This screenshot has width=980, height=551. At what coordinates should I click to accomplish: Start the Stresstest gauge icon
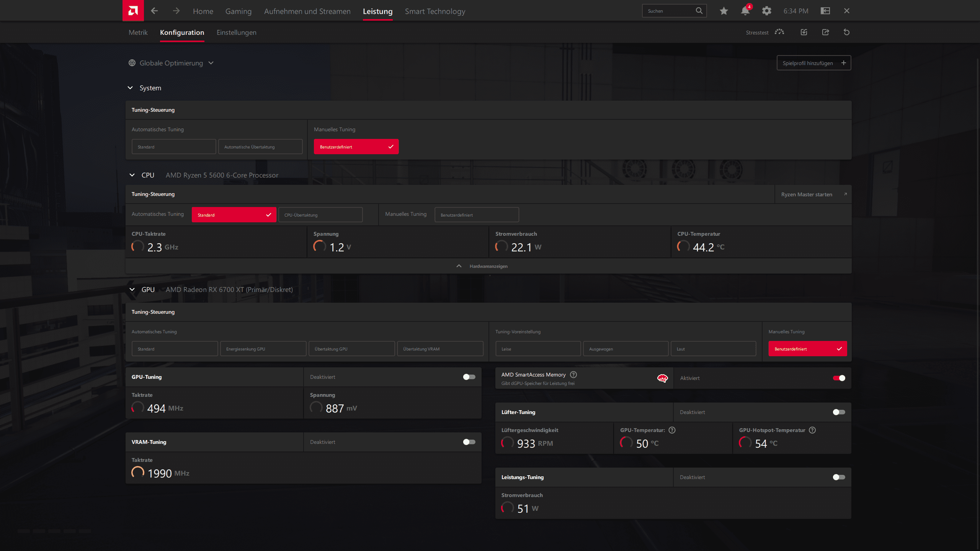tap(779, 32)
